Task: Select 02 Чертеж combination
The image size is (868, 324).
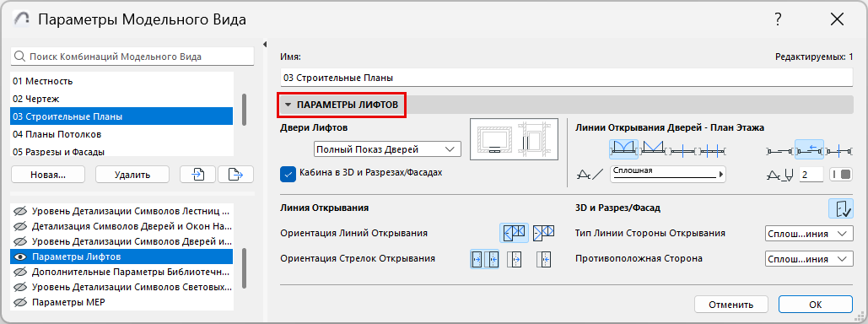Action: coord(121,99)
